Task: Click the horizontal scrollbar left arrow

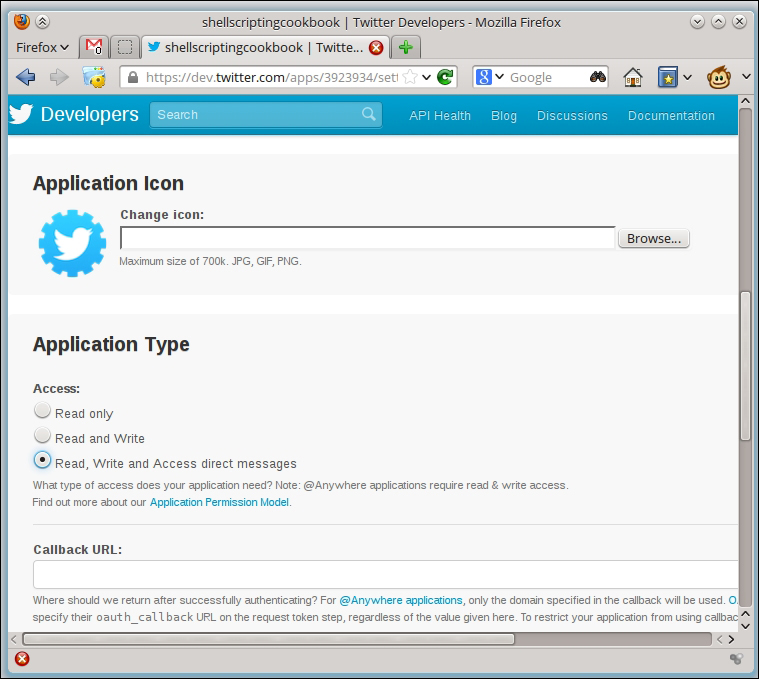Action: (14, 639)
